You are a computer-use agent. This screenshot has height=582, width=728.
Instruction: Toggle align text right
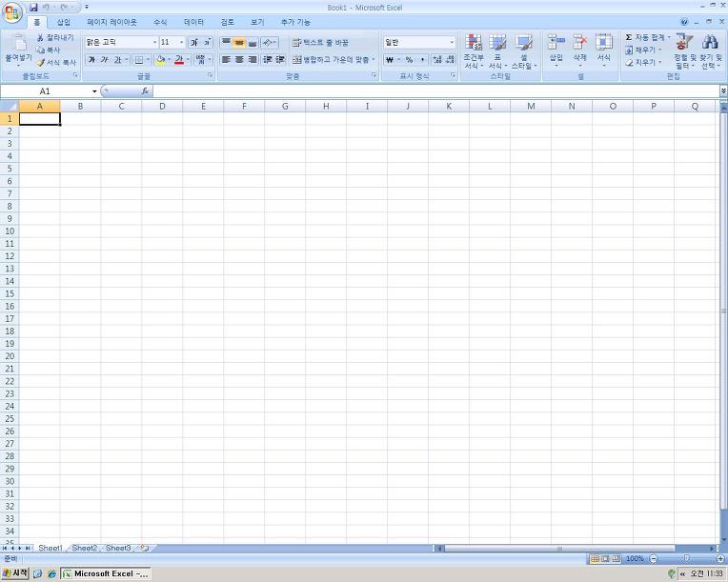click(x=253, y=59)
